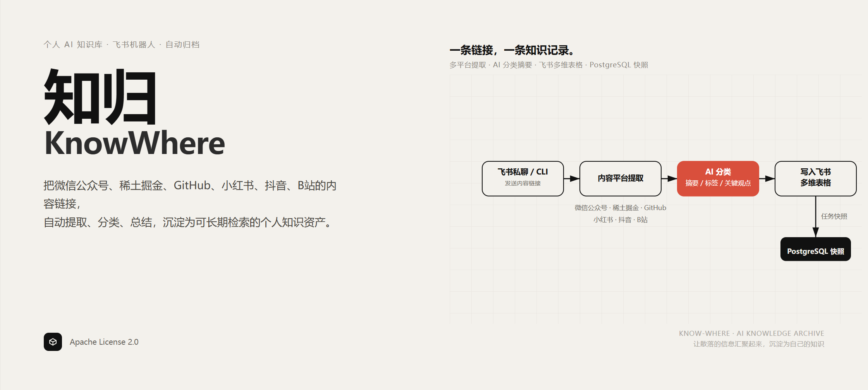Click the '任务快照' arrow label
The image size is (868, 390).
click(834, 216)
